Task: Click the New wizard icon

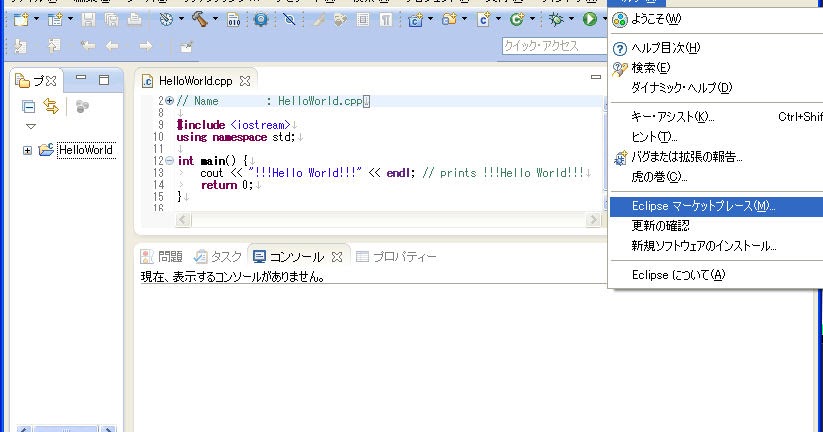Action: 21,20
